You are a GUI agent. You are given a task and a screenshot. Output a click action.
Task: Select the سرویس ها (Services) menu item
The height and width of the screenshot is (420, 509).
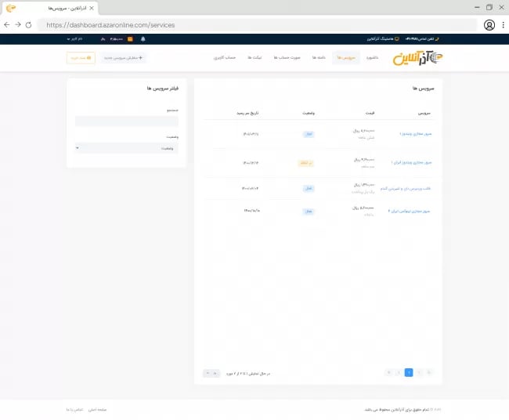pos(346,57)
